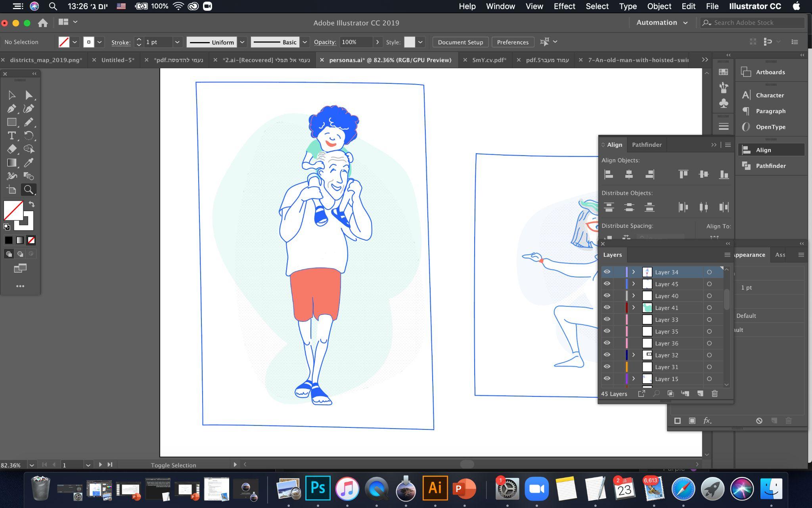This screenshot has height=508, width=812.
Task: Hide Layer 32 using eye icon
Action: click(607, 355)
